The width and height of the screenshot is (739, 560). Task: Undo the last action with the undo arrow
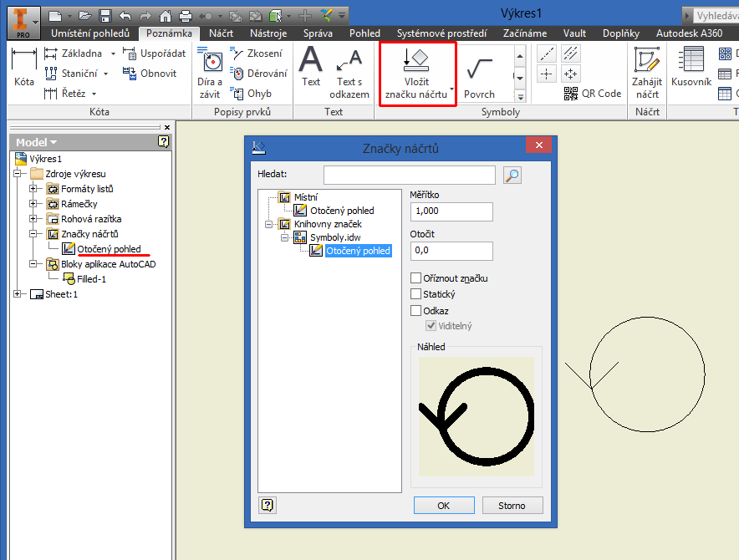125,16
